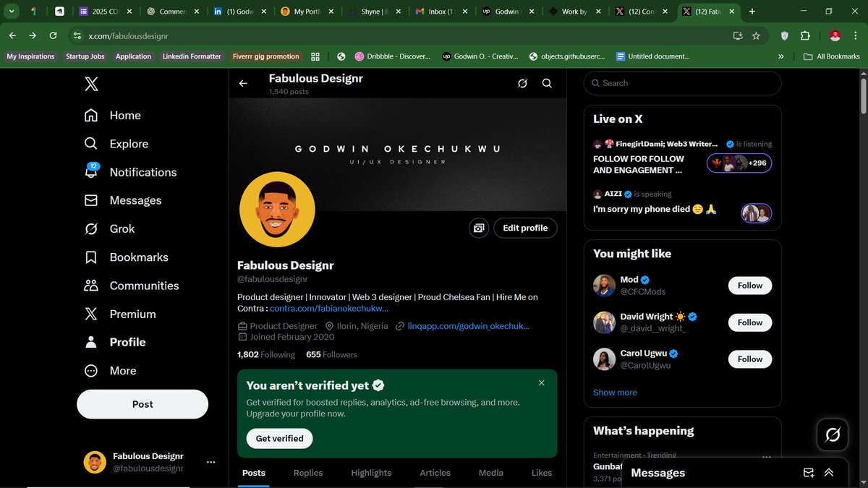Switch to the Articles tab
Screen dimensions: 868x488
tap(435, 473)
